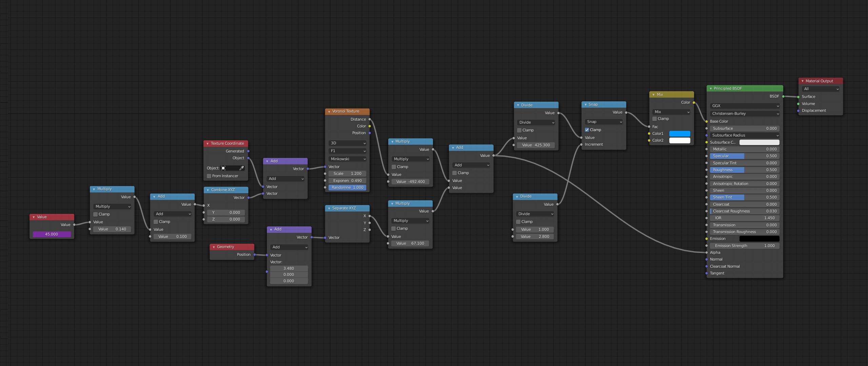Click the eyedropper icon in Texture Coordinate node
The height and width of the screenshot is (366, 868).
point(242,168)
